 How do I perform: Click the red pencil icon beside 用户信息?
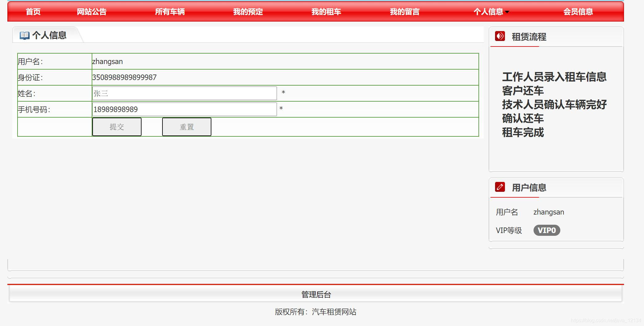pyautogui.click(x=500, y=187)
